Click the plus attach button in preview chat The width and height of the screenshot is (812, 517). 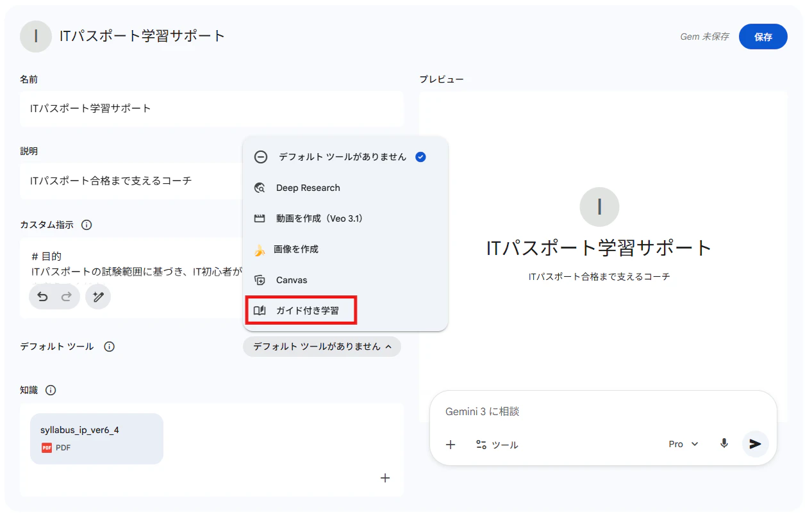click(451, 445)
